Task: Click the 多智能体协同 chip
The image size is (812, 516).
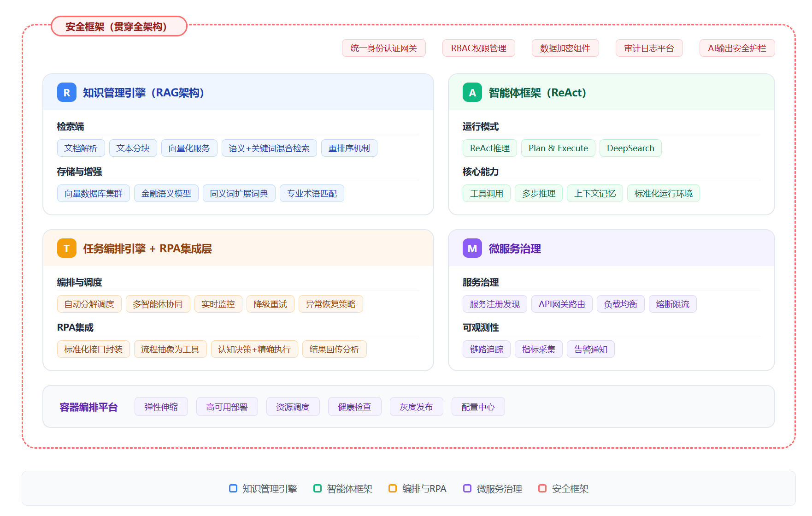Action: tap(158, 304)
